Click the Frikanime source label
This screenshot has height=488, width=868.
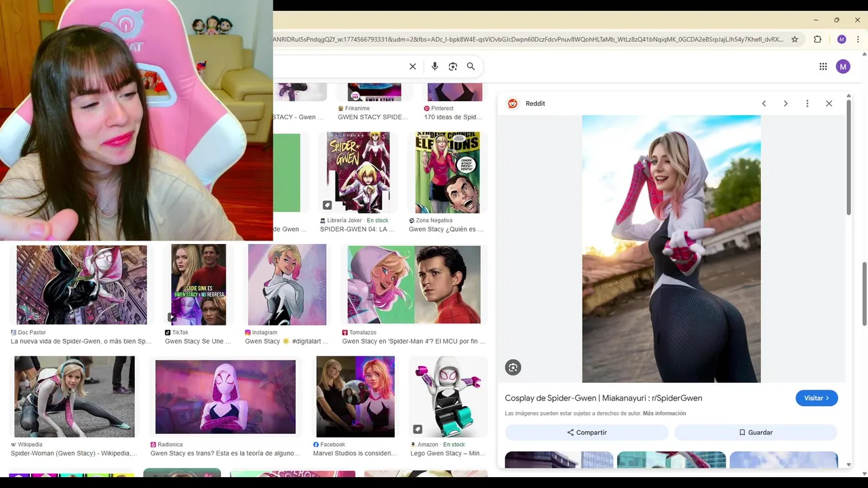tap(358, 108)
